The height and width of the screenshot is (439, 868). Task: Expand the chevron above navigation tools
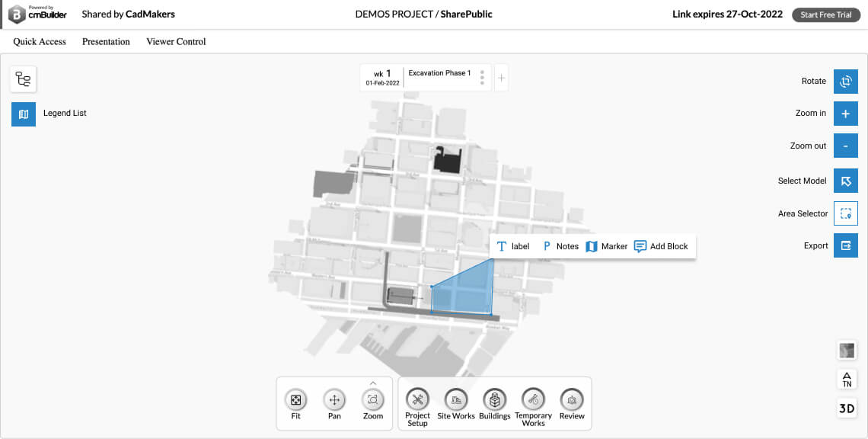[x=373, y=383]
